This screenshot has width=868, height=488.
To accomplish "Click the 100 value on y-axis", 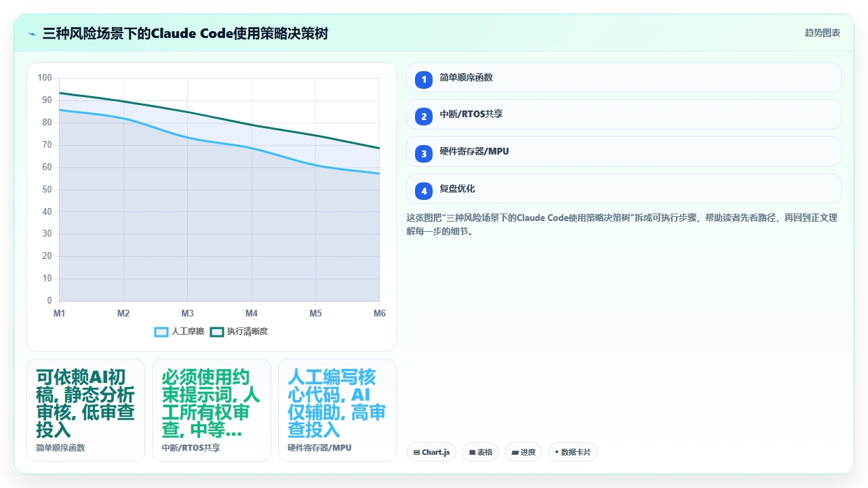I will 45,78.
